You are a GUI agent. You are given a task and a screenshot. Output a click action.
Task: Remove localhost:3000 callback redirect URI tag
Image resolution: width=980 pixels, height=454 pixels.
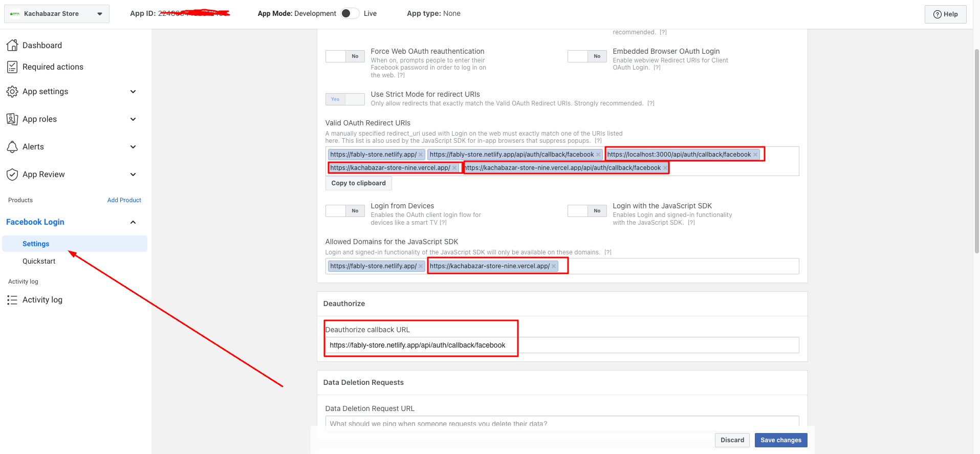755,155
